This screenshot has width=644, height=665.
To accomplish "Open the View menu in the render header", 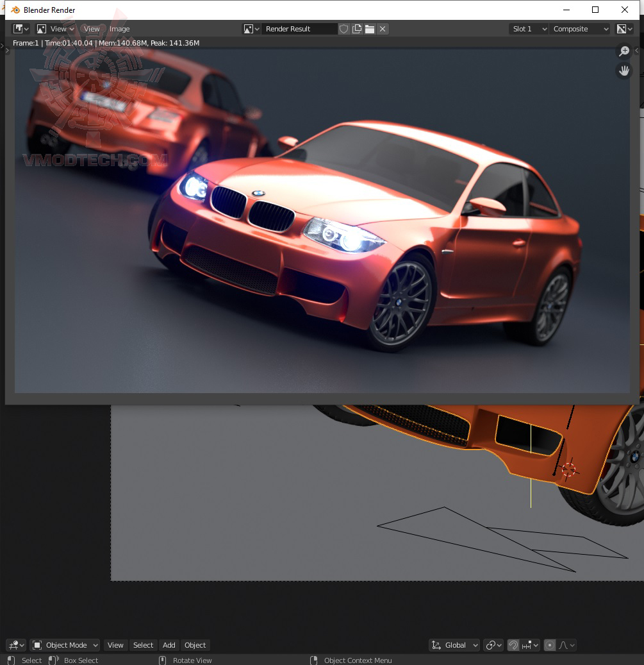I will coord(92,29).
